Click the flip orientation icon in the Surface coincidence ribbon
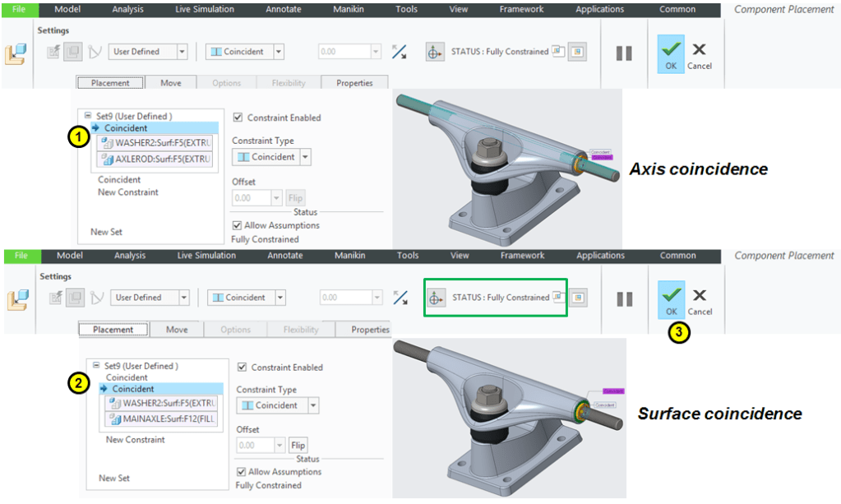Screen dimensions: 841x504 click(400, 298)
